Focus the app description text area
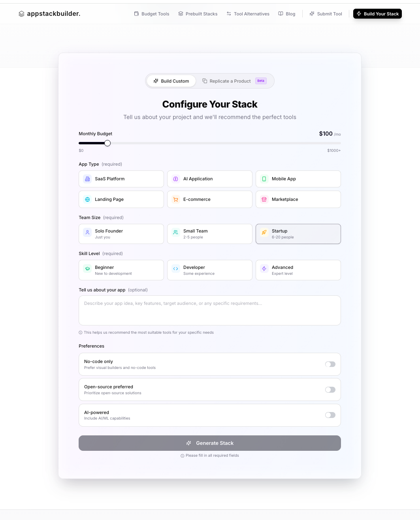This screenshot has height=520, width=420. point(210,310)
